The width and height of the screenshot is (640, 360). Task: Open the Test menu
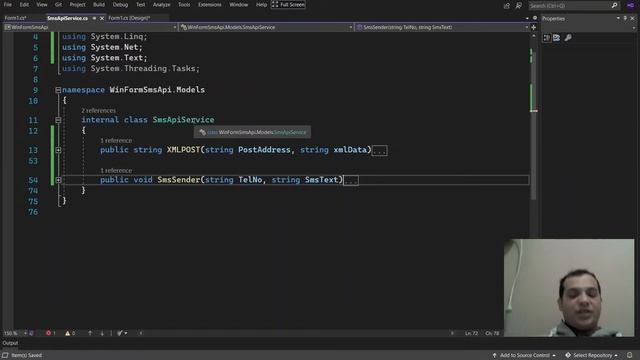pos(140,4)
